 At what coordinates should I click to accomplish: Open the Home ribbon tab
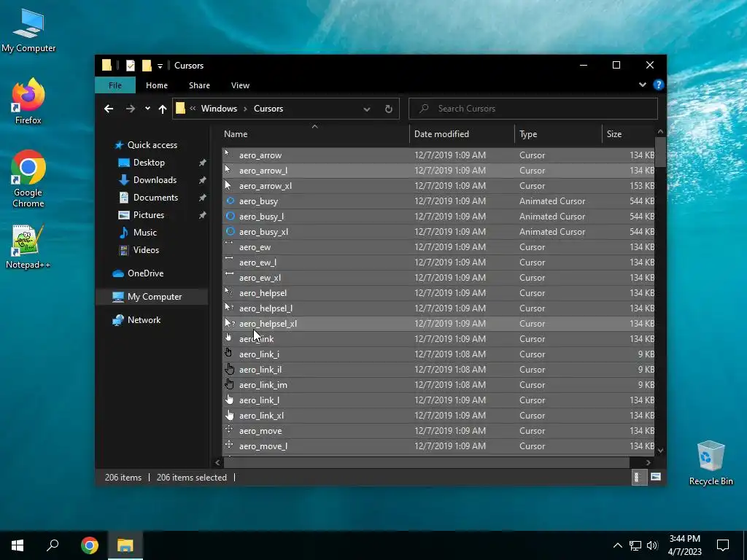coord(157,85)
